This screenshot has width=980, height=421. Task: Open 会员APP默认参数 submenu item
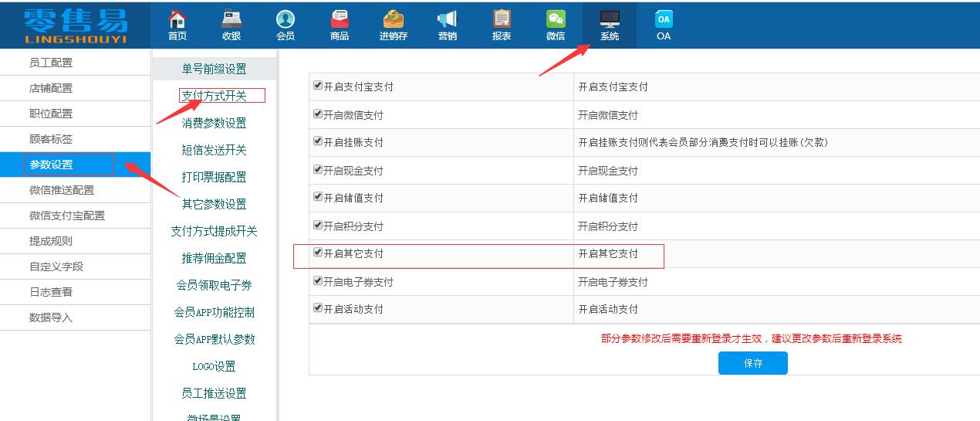(214, 339)
